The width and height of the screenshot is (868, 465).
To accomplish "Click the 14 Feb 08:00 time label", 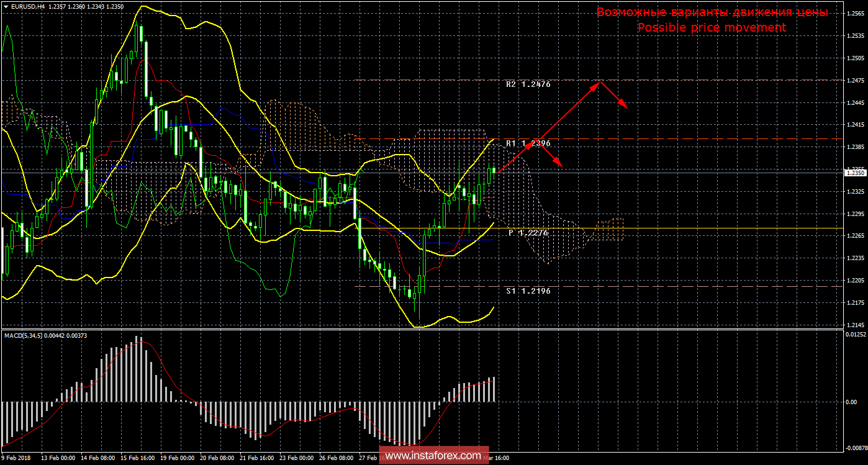I will pyautogui.click(x=98, y=459).
